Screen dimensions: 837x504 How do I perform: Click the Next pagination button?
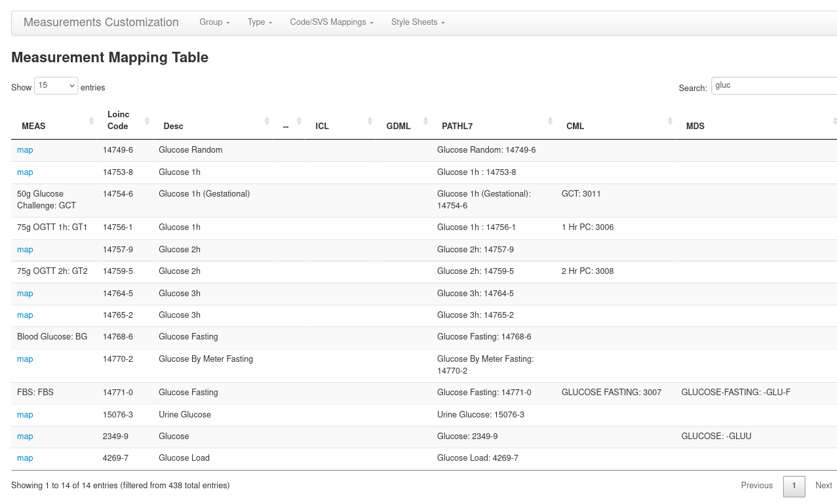coord(823,485)
